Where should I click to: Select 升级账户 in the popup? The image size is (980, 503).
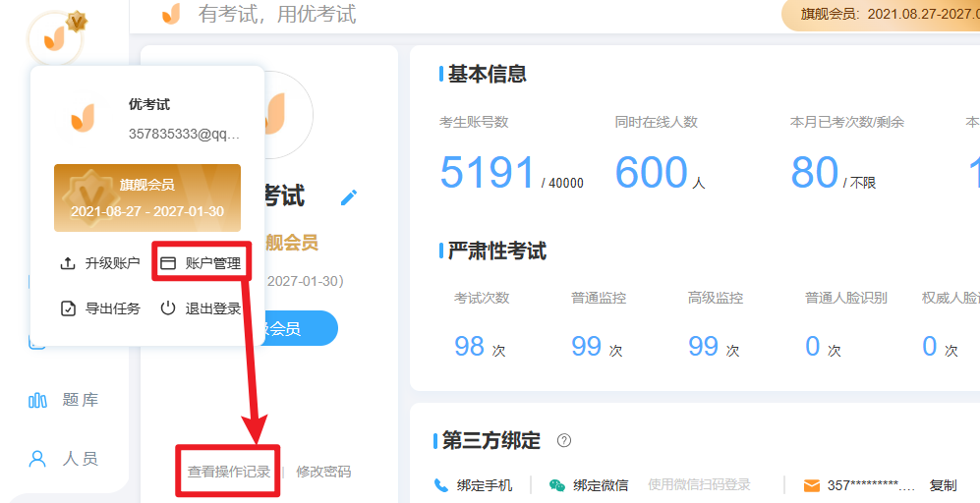point(100,263)
